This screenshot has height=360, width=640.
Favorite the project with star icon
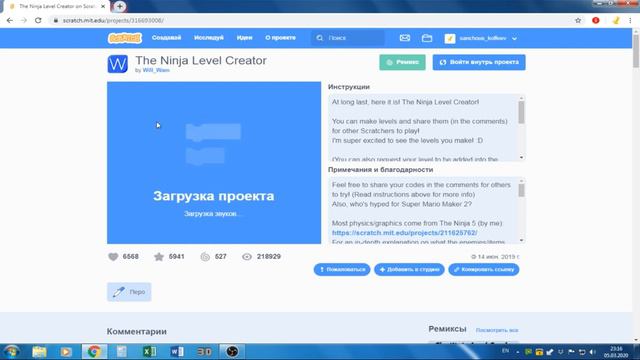(x=159, y=257)
